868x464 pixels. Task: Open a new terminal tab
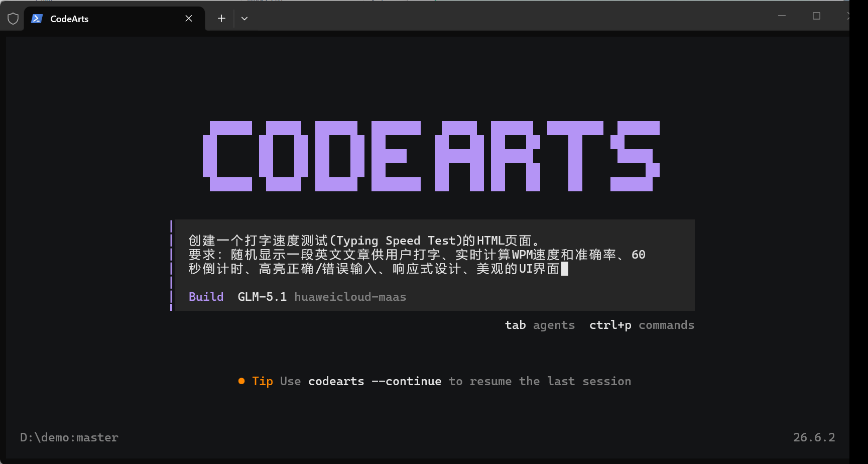pos(221,19)
